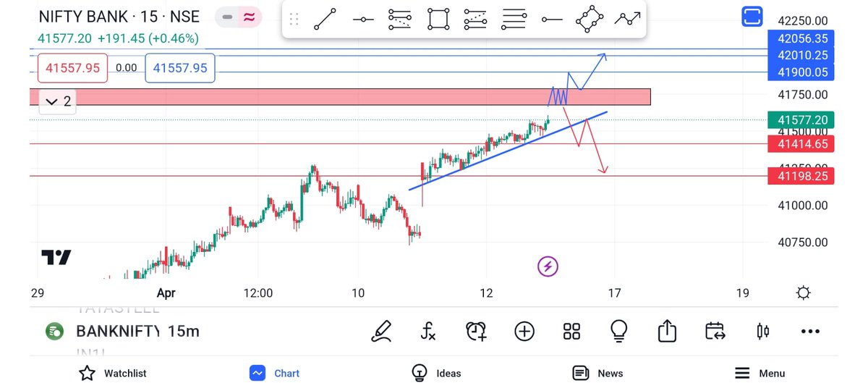Tap the fullscreen chart icon
The image size is (868, 391).
[x=752, y=16]
